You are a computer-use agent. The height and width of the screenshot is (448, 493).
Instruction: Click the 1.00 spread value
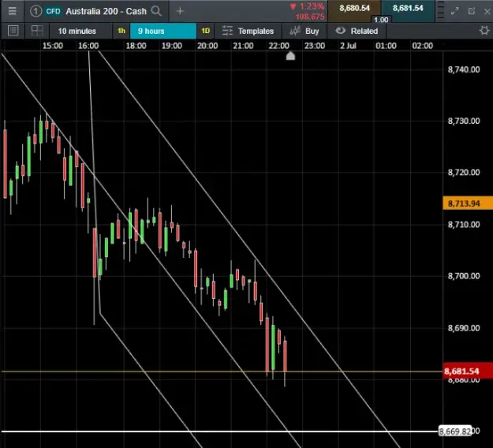(x=381, y=20)
